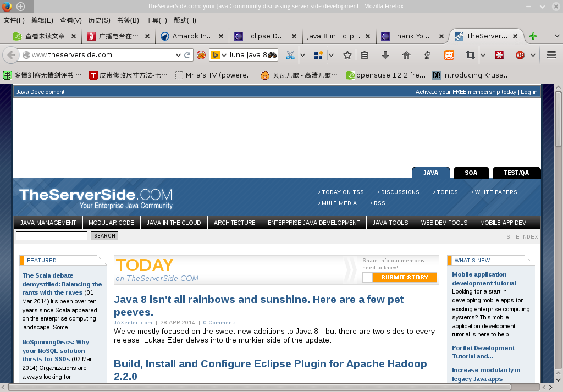This screenshot has width=563, height=392.
Task: Close the Thank Yo... tab
Action: click(441, 36)
